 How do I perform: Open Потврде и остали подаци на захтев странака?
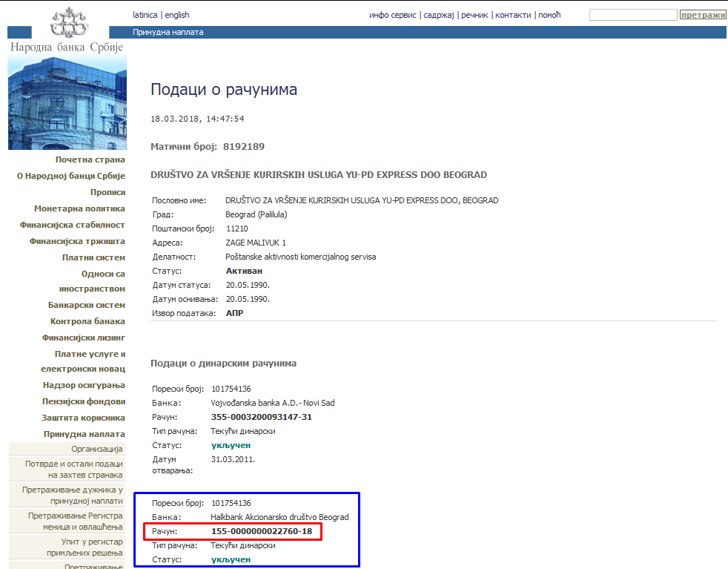(74, 469)
